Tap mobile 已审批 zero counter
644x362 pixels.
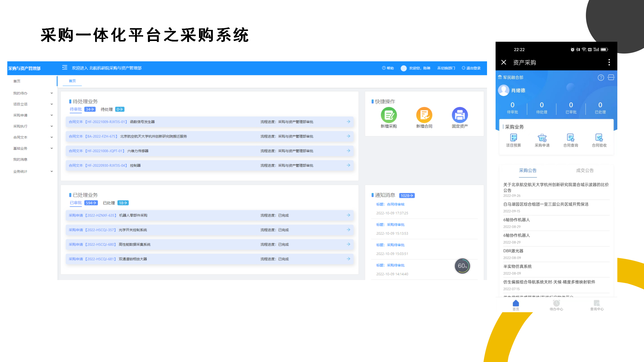(x=571, y=108)
